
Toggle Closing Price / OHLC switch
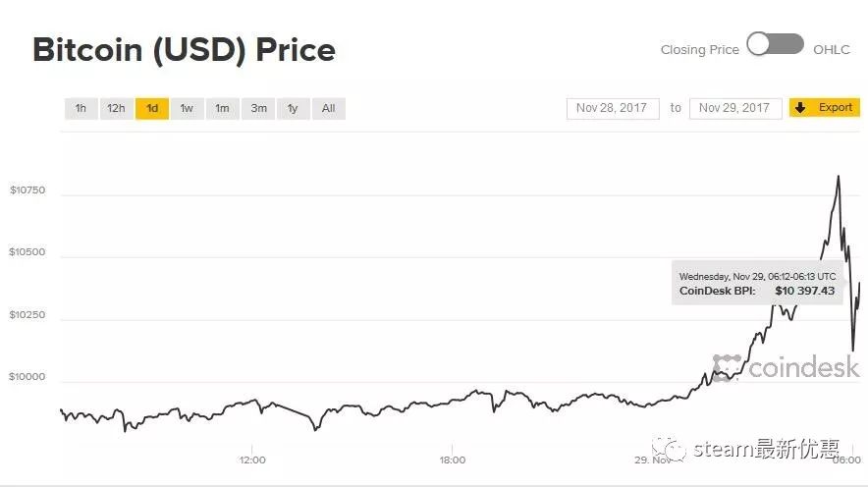pos(775,44)
